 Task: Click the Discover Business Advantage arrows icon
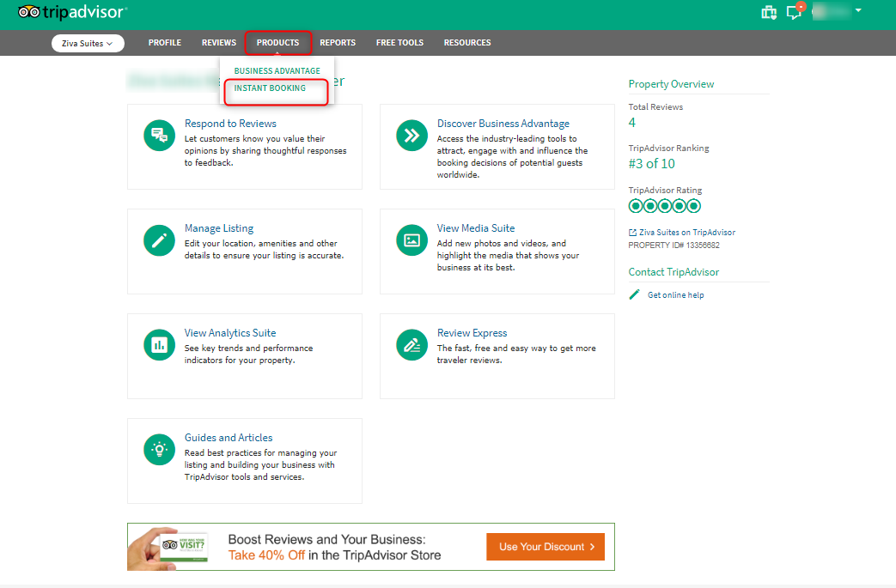coord(412,136)
